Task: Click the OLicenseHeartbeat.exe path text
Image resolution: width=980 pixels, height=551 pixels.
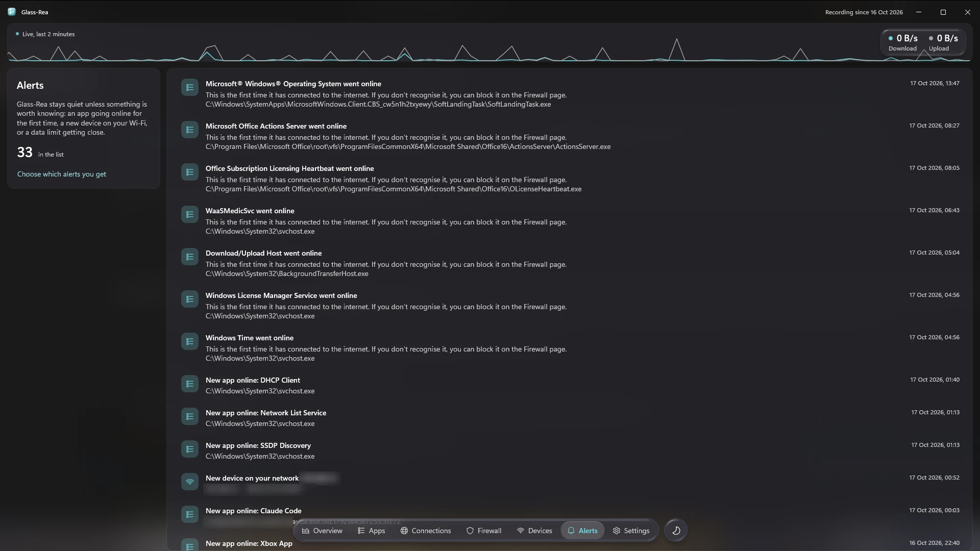Action: 394,189
